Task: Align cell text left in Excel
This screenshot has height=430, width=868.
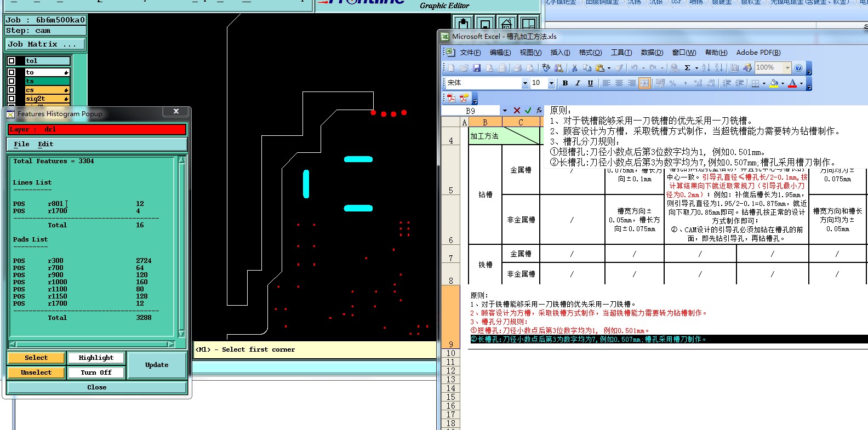Action: pos(606,83)
